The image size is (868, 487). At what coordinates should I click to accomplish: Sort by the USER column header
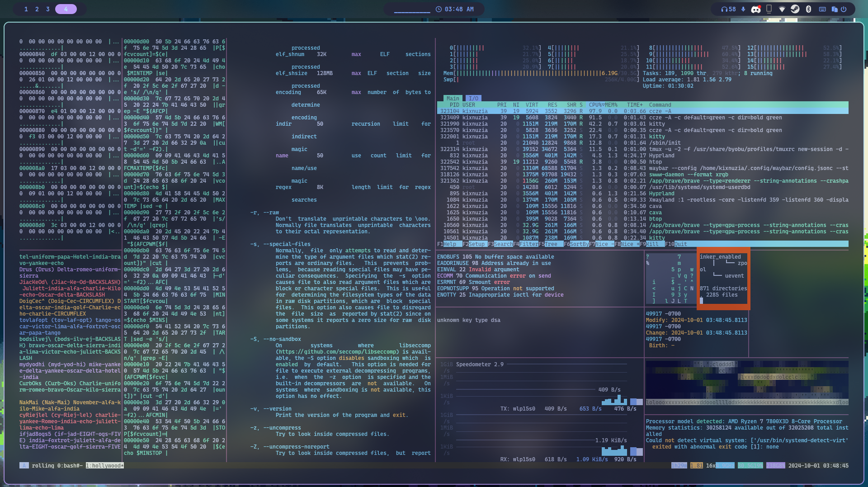coord(469,105)
